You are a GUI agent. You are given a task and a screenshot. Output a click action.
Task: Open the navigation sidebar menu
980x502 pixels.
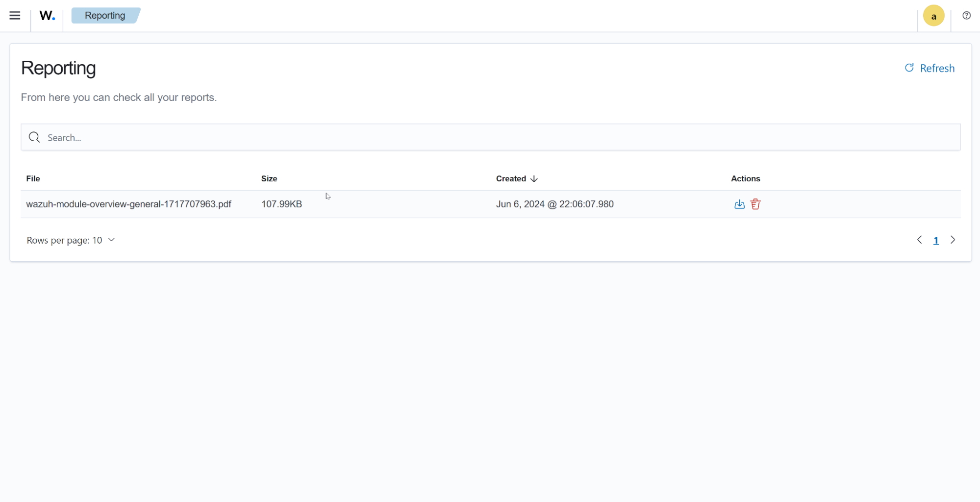click(x=15, y=15)
